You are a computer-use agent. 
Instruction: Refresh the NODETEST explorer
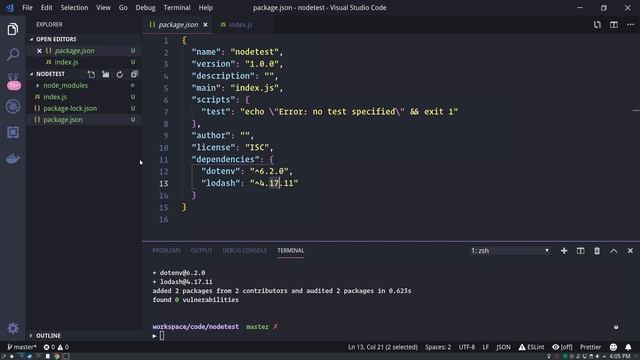(x=120, y=74)
